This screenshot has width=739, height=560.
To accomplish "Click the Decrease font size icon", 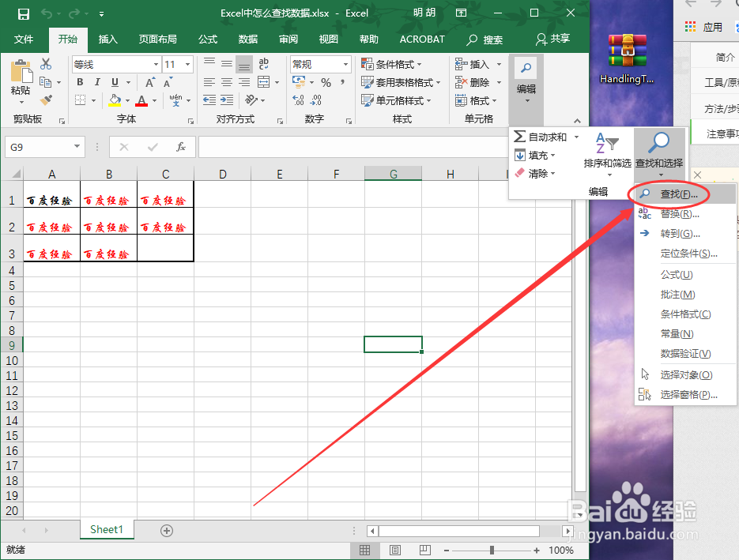I will point(168,82).
